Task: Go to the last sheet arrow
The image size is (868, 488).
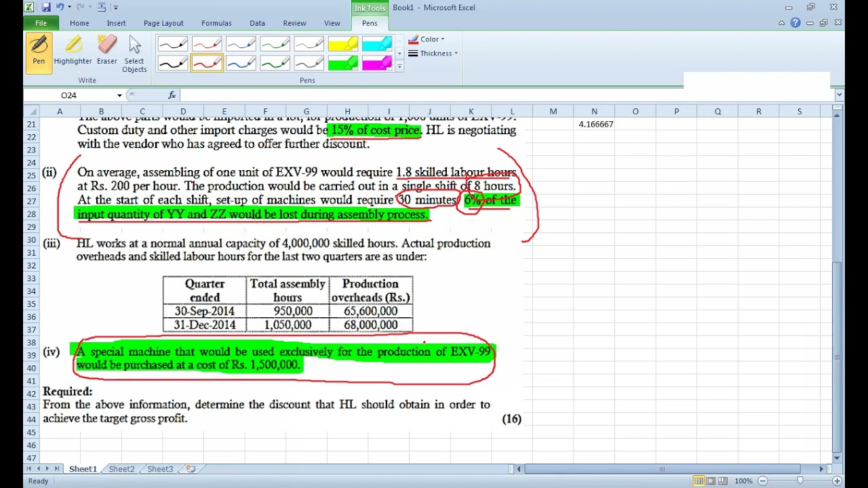Action: (56, 469)
